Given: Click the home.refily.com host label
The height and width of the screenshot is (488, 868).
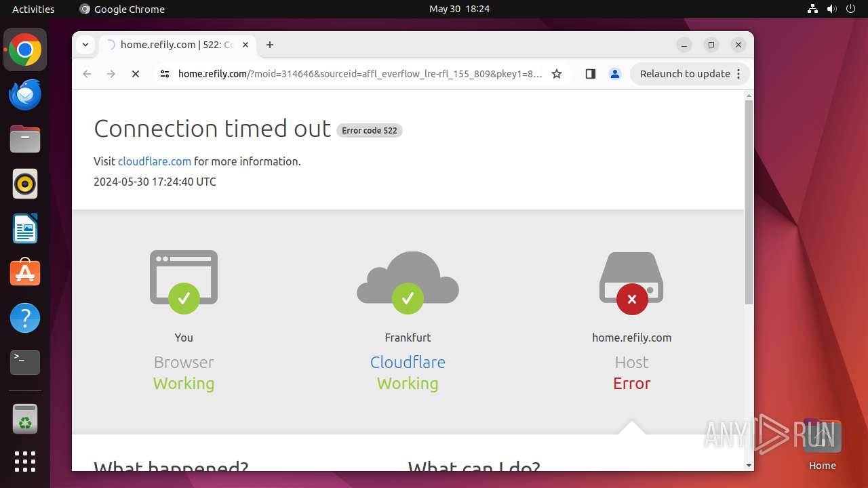Looking at the screenshot, I should (631, 338).
